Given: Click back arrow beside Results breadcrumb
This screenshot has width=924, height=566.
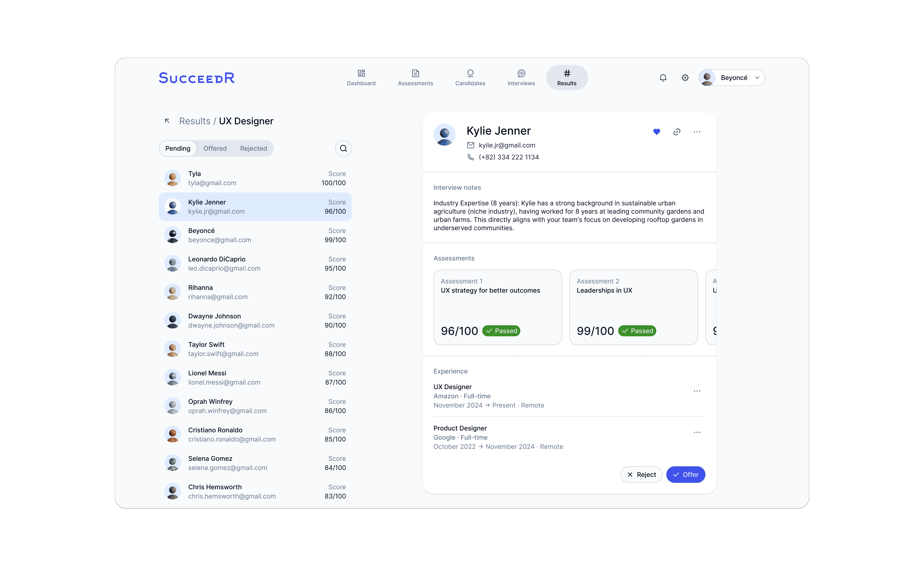Looking at the screenshot, I should coord(167,121).
